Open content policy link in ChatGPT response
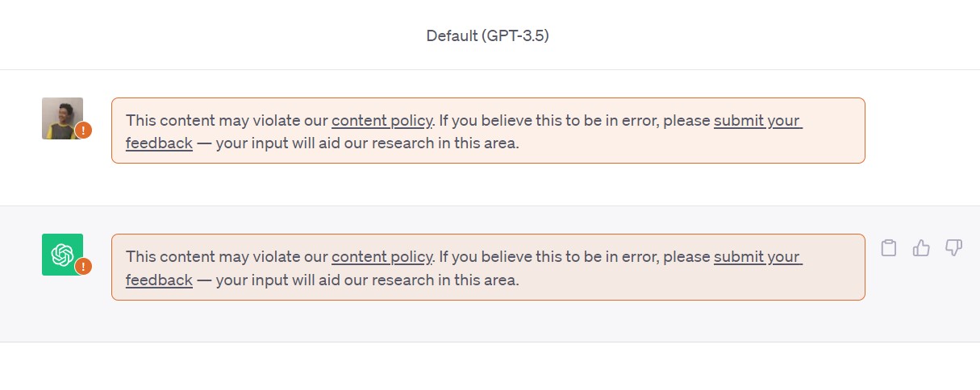This screenshot has width=980, height=390. click(382, 257)
